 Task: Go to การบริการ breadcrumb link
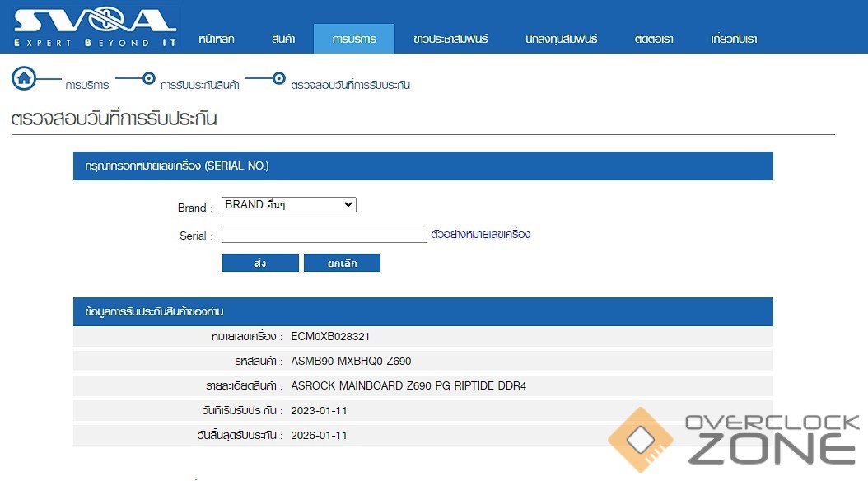[x=87, y=85]
